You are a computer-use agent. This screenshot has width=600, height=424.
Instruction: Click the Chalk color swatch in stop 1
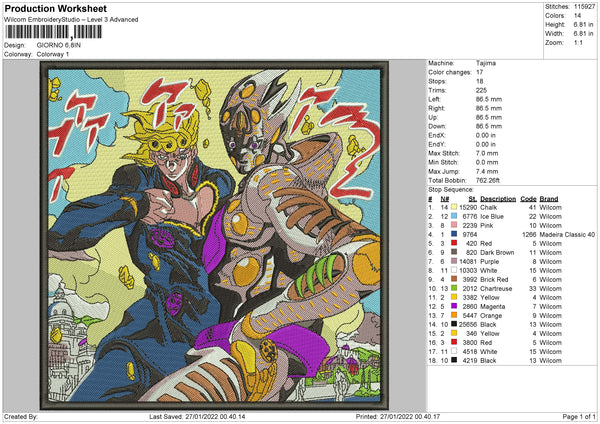[x=454, y=207]
